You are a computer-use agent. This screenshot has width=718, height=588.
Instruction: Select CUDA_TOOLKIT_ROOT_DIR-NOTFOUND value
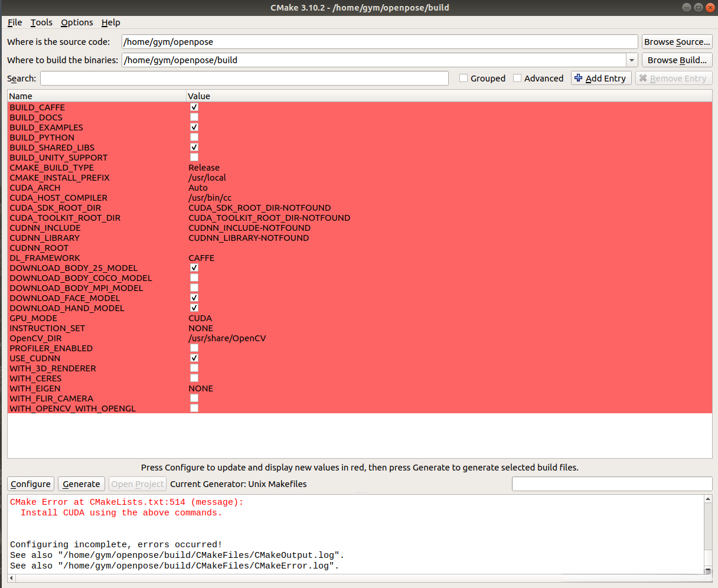[269, 218]
